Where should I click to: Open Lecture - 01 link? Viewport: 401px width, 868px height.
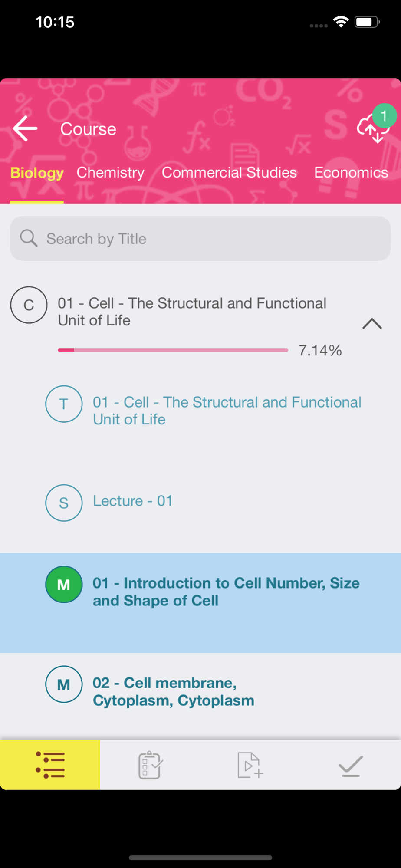click(x=133, y=501)
